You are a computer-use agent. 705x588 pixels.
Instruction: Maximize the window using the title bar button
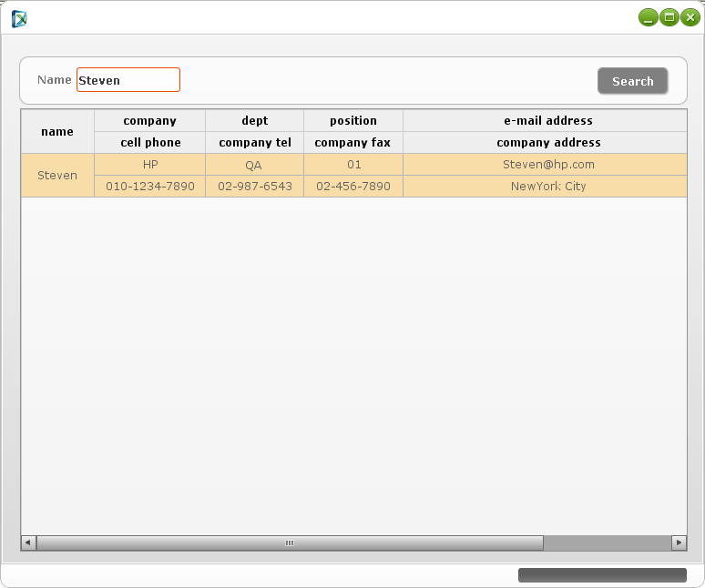click(669, 17)
